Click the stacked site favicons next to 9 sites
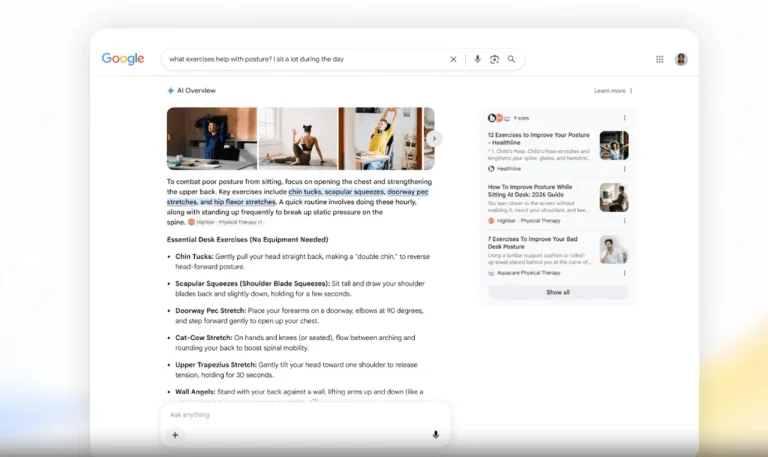This screenshot has width=768, height=457. pyautogui.click(x=499, y=118)
